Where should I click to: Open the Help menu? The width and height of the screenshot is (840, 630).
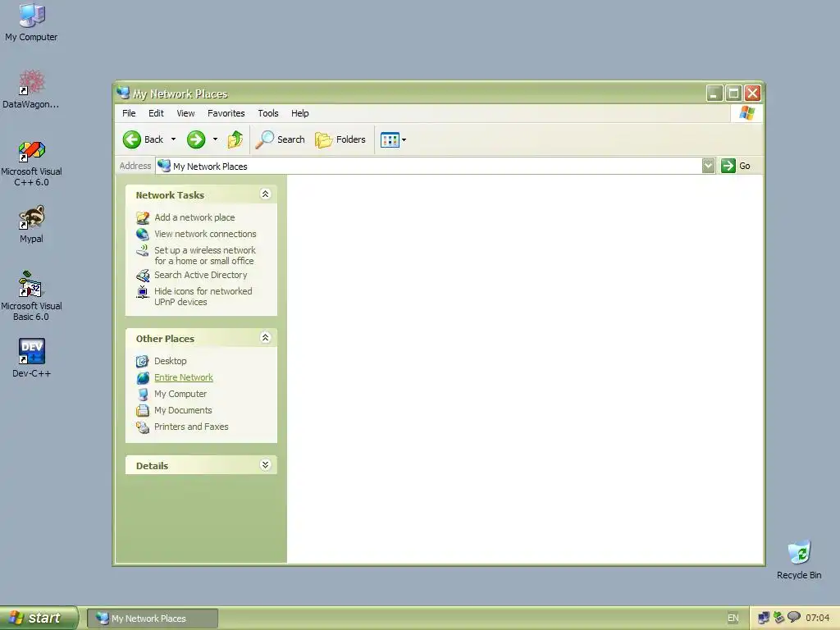point(299,113)
